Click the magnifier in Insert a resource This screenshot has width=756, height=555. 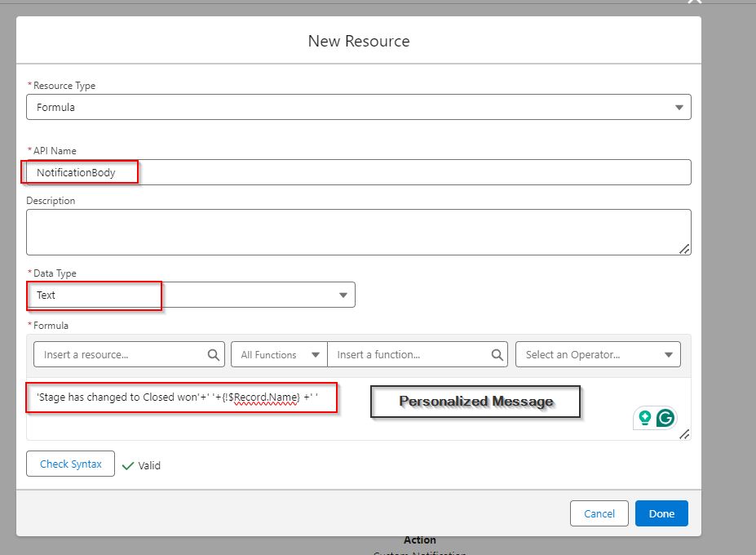214,354
